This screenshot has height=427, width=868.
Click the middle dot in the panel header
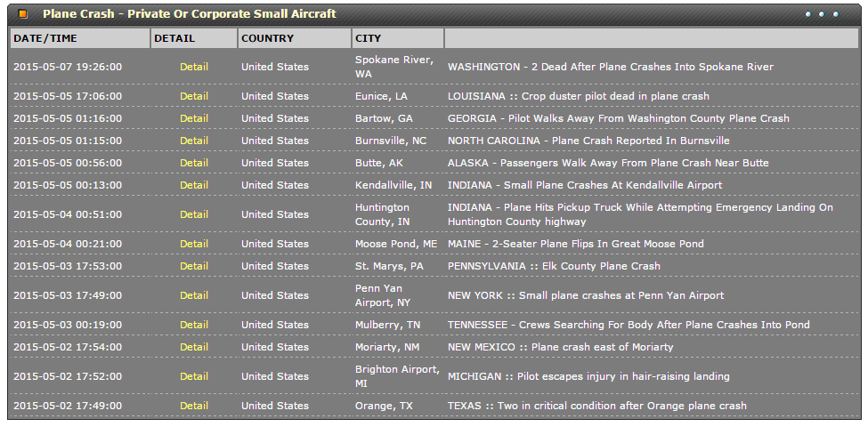(x=822, y=14)
